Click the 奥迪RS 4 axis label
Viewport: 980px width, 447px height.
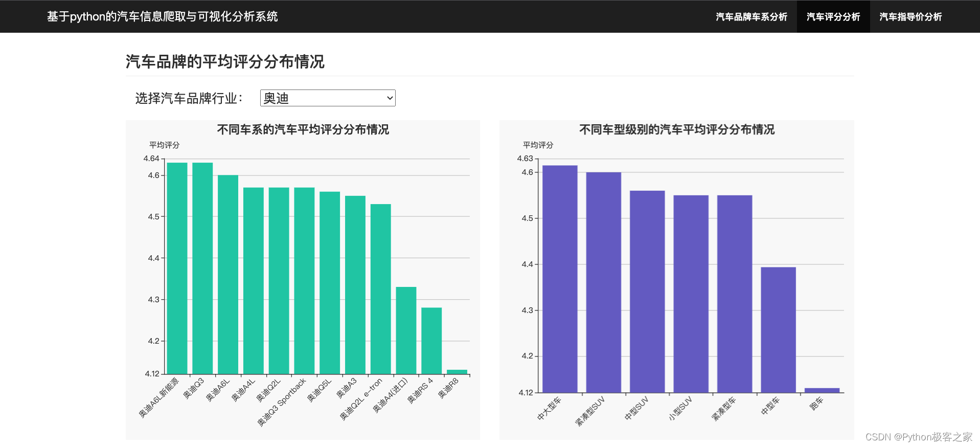point(420,391)
